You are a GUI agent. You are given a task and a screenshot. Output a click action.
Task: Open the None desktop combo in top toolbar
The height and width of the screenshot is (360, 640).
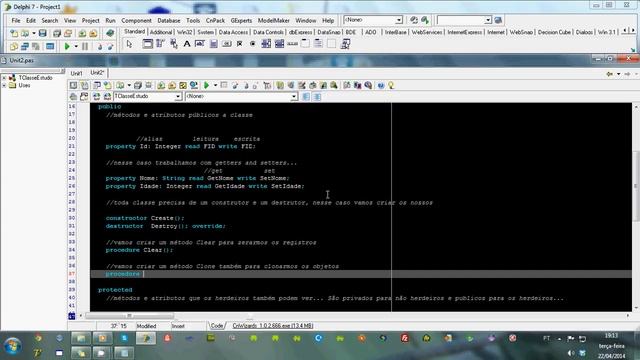pos(399,20)
